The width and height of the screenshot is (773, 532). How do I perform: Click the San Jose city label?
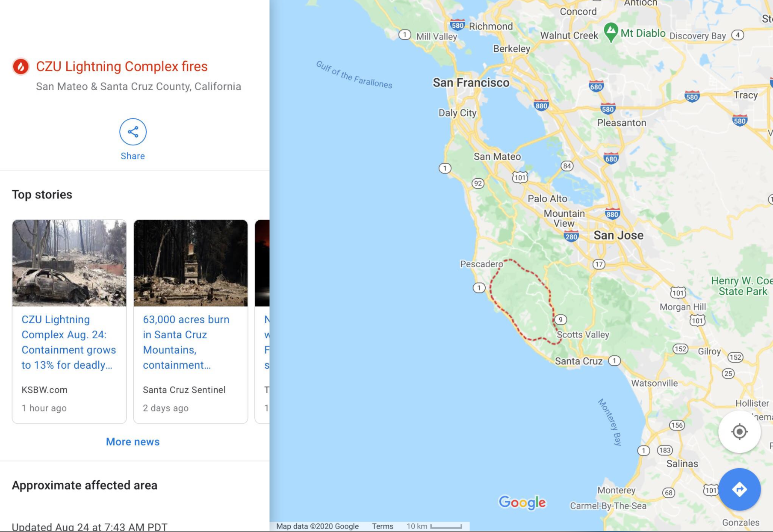[x=618, y=235]
